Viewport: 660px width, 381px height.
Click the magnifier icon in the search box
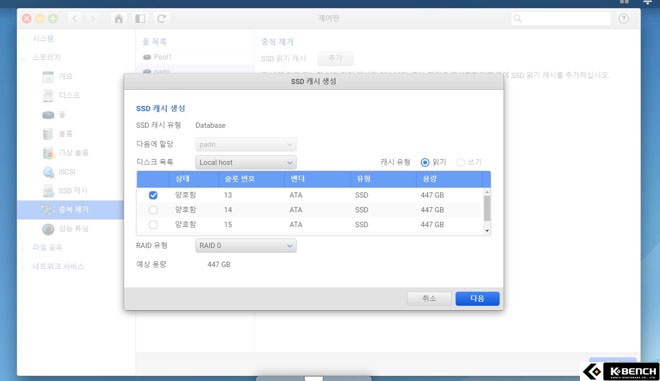[518, 19]
